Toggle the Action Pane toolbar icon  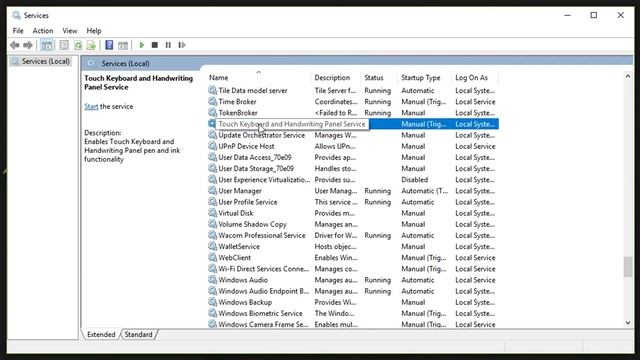pos(123,45)
